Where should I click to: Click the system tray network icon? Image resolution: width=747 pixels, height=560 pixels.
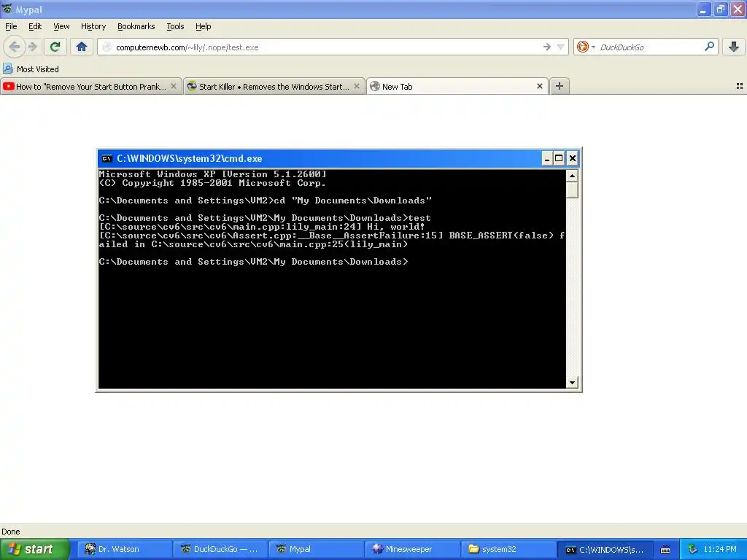click(693, 549)
